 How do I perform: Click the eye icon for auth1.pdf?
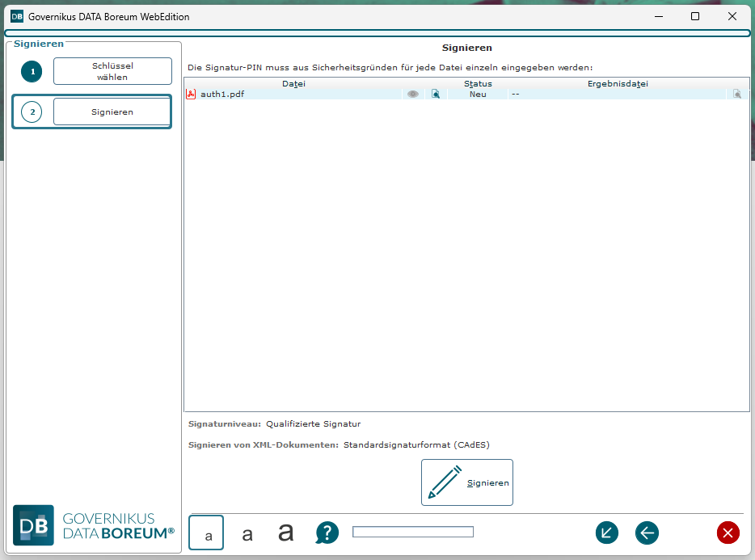pyautogui.click(x=412, y=95)
